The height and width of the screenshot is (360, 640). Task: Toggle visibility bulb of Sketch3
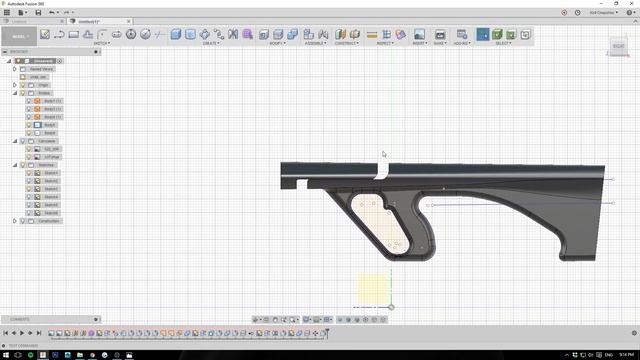[29, 189]
